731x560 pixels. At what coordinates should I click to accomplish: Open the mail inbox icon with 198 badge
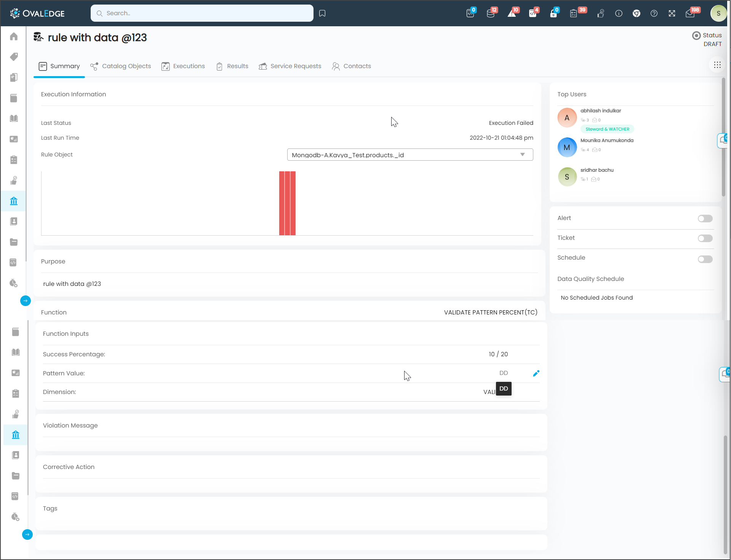(690, 13)
